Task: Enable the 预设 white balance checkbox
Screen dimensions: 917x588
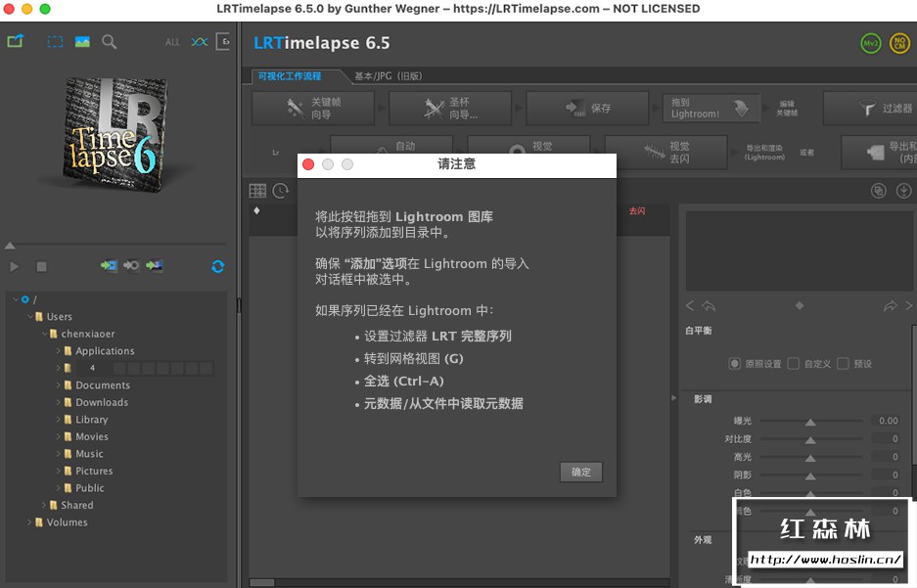Action: tap(844, 364)
